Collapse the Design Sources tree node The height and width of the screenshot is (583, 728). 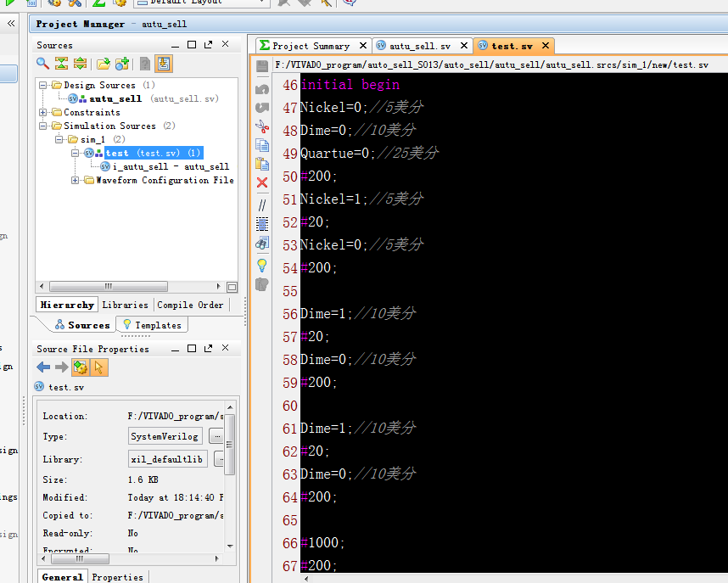click(42, 85)
